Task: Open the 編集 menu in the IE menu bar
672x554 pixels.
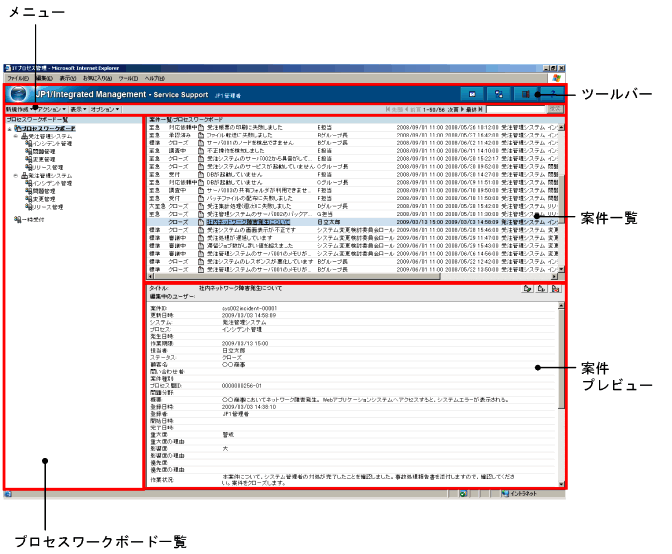Action: [44, 78]
